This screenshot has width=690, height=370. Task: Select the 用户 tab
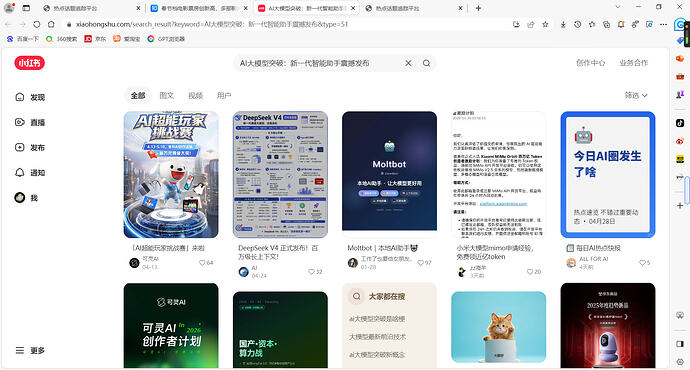coord(224,95)
